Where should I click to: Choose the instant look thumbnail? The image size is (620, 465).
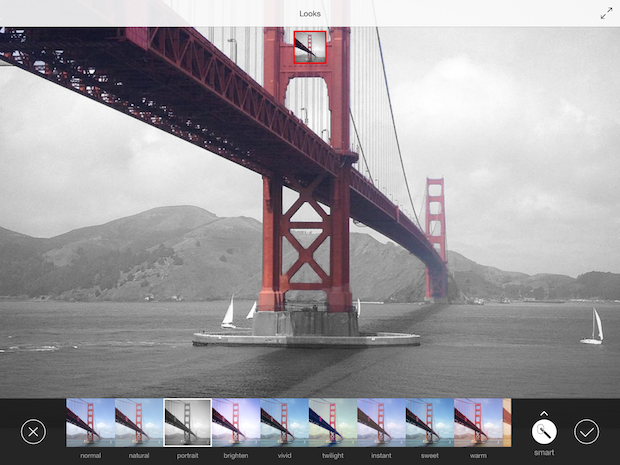pos(381,422)
